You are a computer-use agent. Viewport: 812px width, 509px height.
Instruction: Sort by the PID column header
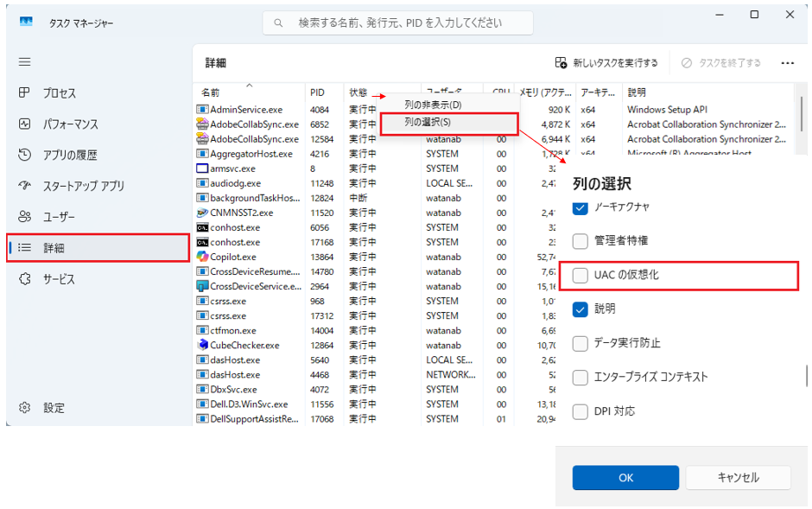pyautogui.click(x=324, y=92)
